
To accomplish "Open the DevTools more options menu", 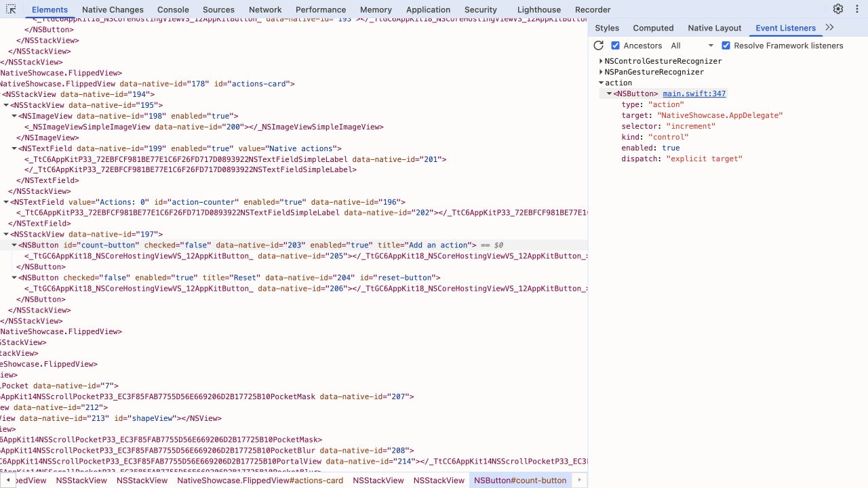I will [x=857, y=9].
